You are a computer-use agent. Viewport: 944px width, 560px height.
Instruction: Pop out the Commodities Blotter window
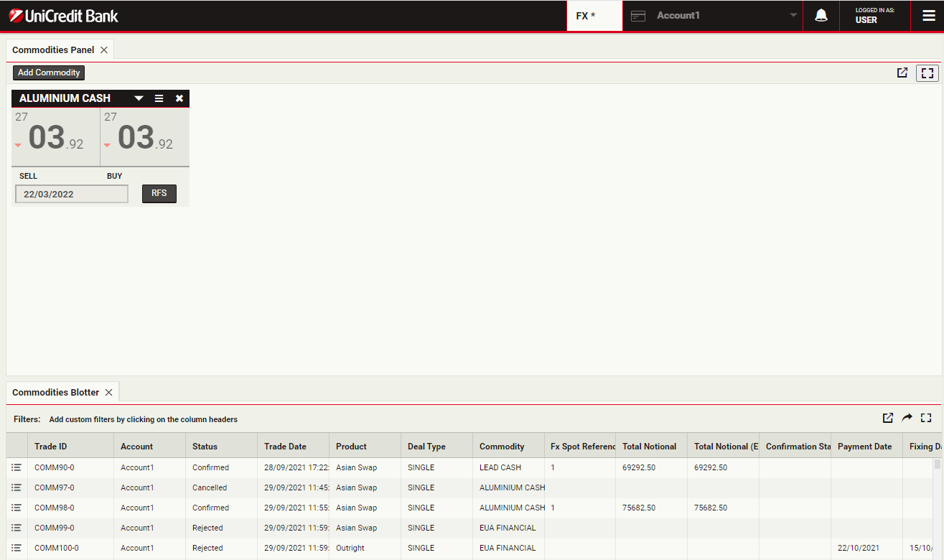click(x=888, y=418)
